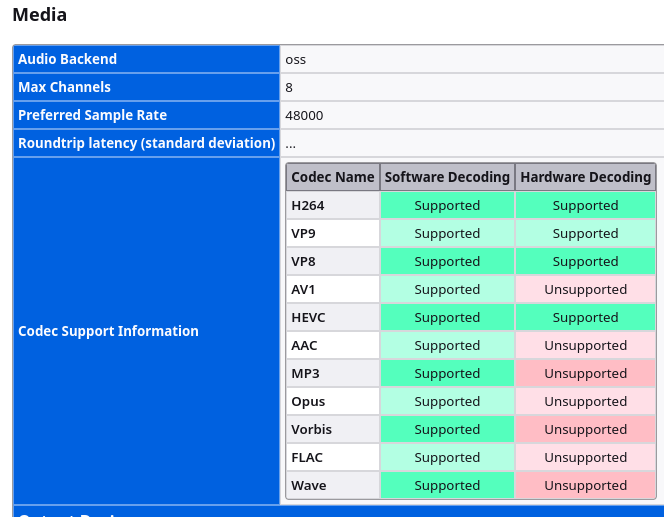Click the 'oss' audio backend value
This screenshot has width=664, height=517.
[x=296, y=59]
